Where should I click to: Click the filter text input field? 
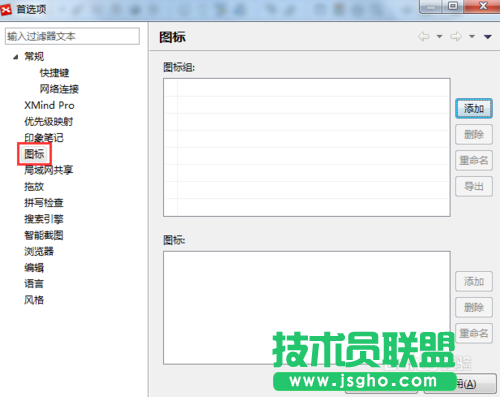[x=72, y=36]
